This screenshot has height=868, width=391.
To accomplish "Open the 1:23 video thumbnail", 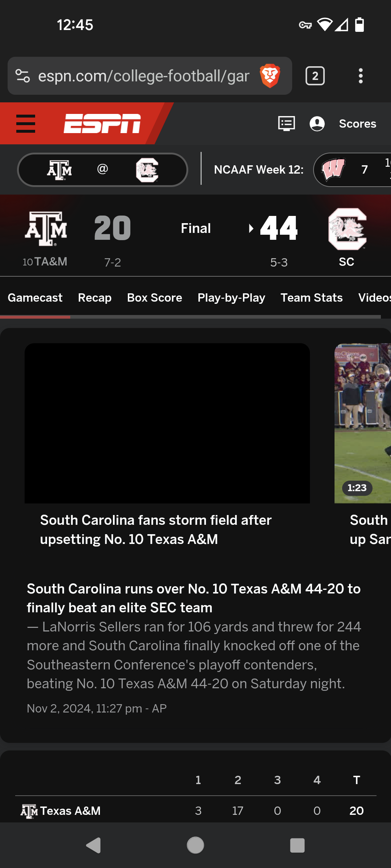I will (363, 423).
